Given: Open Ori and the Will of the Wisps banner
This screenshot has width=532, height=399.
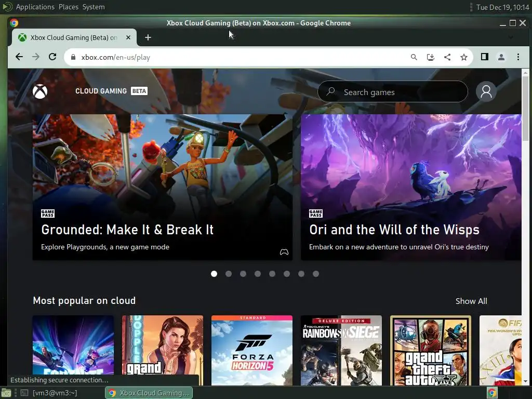Looking at the screenshot, I should 411,187.
